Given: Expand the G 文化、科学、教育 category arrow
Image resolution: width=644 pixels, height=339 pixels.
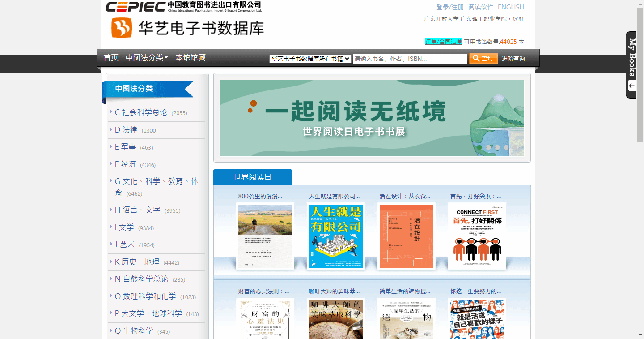Looking at the screenshot, I should [111, 180].
